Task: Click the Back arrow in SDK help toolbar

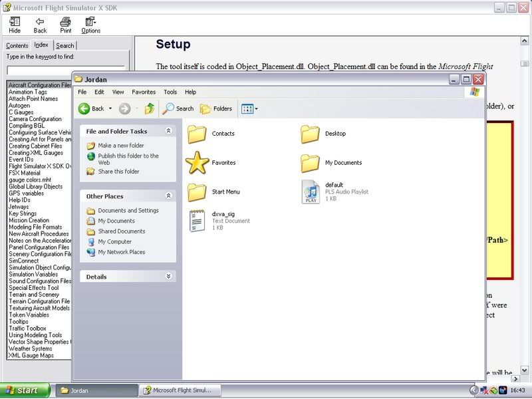Action: point(40,22)
